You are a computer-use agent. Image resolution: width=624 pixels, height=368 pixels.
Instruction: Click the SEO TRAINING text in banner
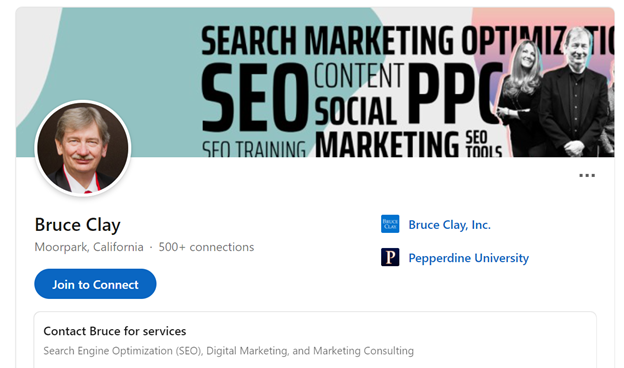click(x=254, y=148)
